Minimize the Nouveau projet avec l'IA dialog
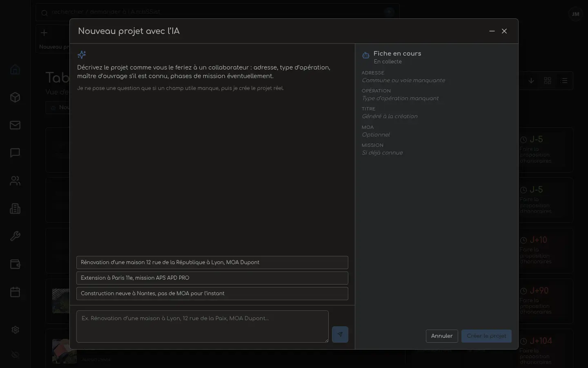Screen dimensions: 588x368 coord(492,31)
